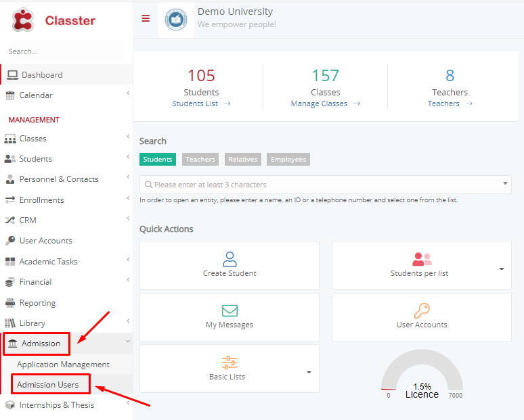Expand the Academic Tasks chevron
Image resolution: width=524 pixels, height=420 pixels.
(x=128, y=260)
